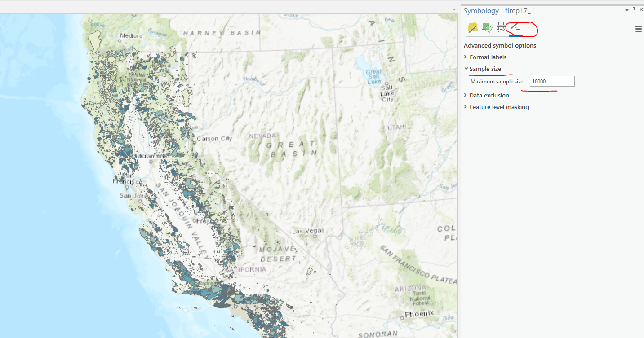Open the Primary symbology tab icon
This screenshot has height=338, width=644.
[x=472, y=28]
